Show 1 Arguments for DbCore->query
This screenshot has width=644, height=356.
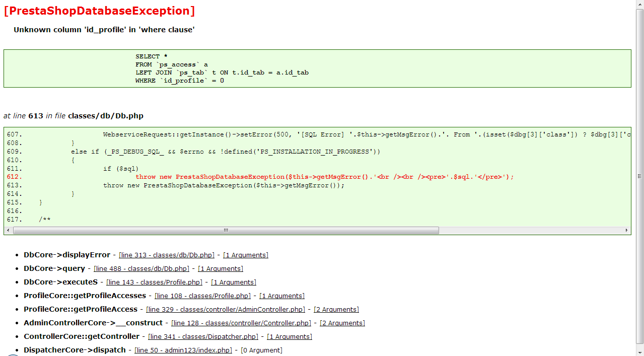[x=221, y=269]
